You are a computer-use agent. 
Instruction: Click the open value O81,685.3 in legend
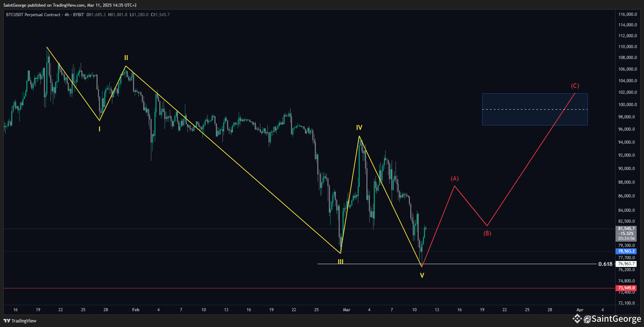(96, 15)
